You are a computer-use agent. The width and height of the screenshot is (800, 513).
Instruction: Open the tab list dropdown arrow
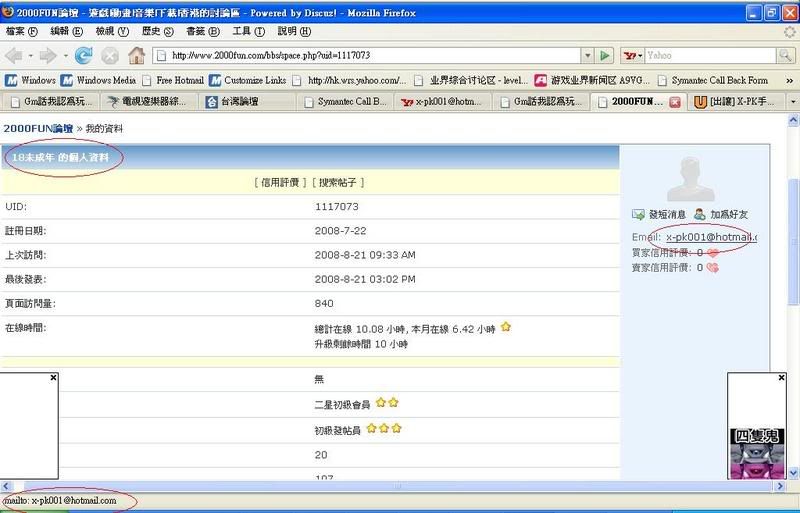[793, 102]
